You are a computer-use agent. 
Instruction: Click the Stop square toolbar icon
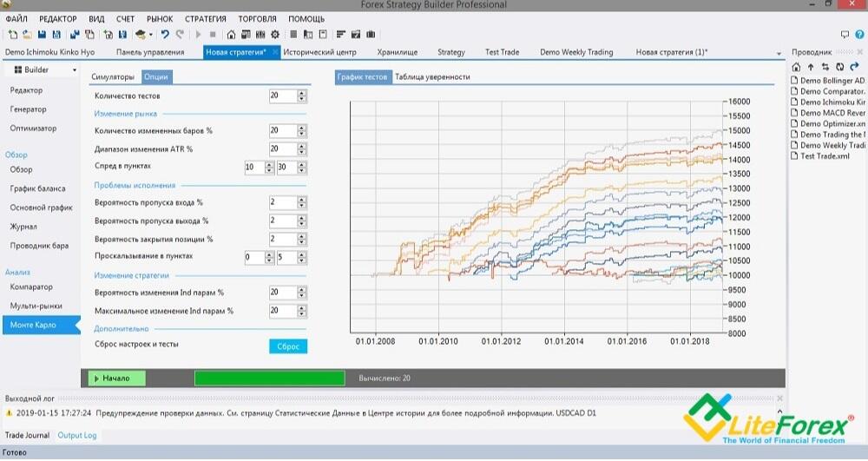tap(213, 35)
